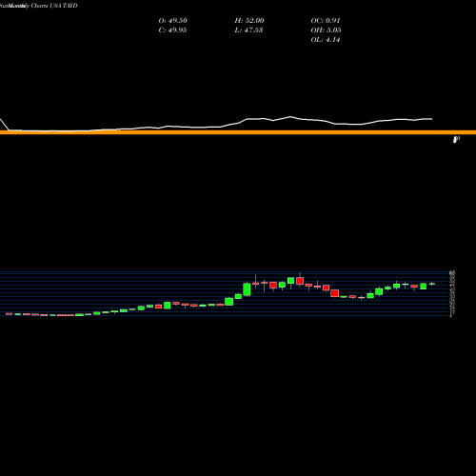Select the OC: 0.91 reading
The image size is (476, 476).
pyautogui.click(x=326, y=21)
